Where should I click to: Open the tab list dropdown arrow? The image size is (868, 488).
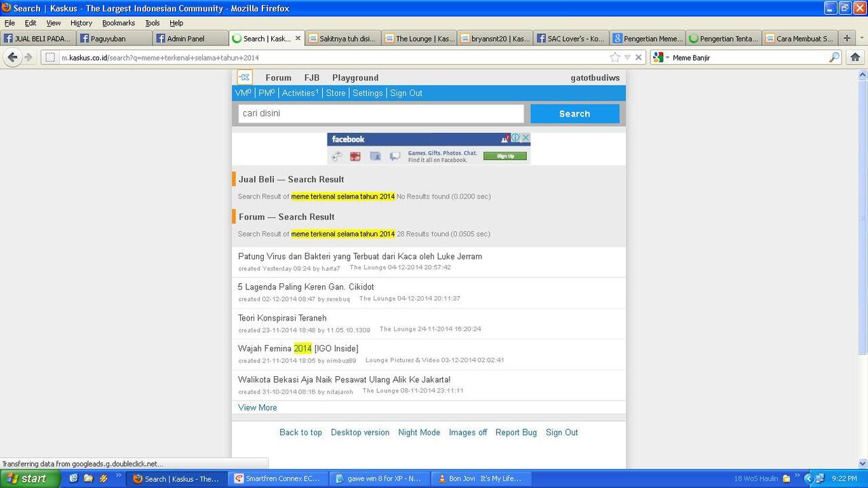(862, 39)
